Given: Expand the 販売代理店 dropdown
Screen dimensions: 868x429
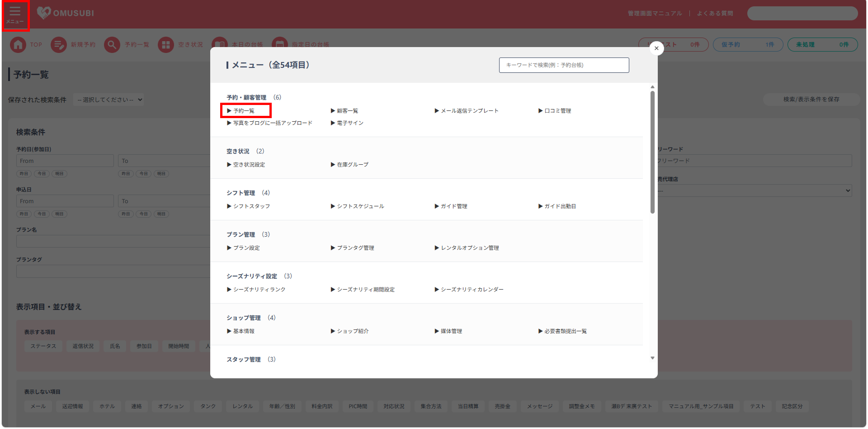Looking at the screenshot, I should pos(755,191).
